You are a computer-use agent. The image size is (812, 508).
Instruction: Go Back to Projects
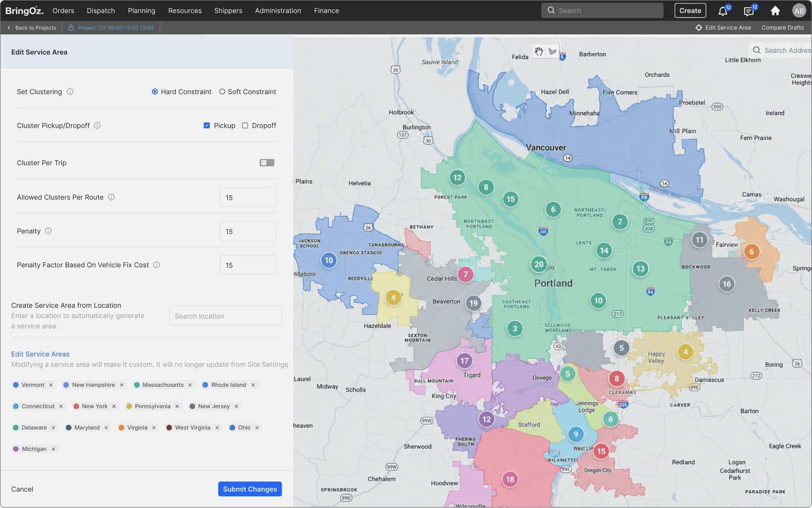(32, 28)
